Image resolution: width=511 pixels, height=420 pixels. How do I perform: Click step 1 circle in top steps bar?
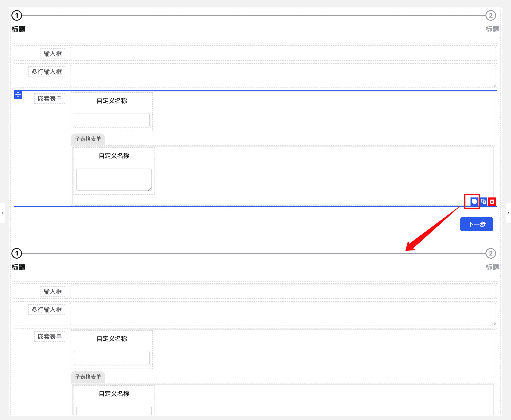coord(17,15)
